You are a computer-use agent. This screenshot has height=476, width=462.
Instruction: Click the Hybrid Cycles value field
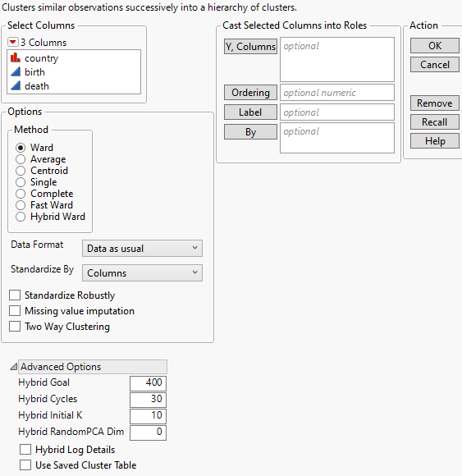pos(148,400)
